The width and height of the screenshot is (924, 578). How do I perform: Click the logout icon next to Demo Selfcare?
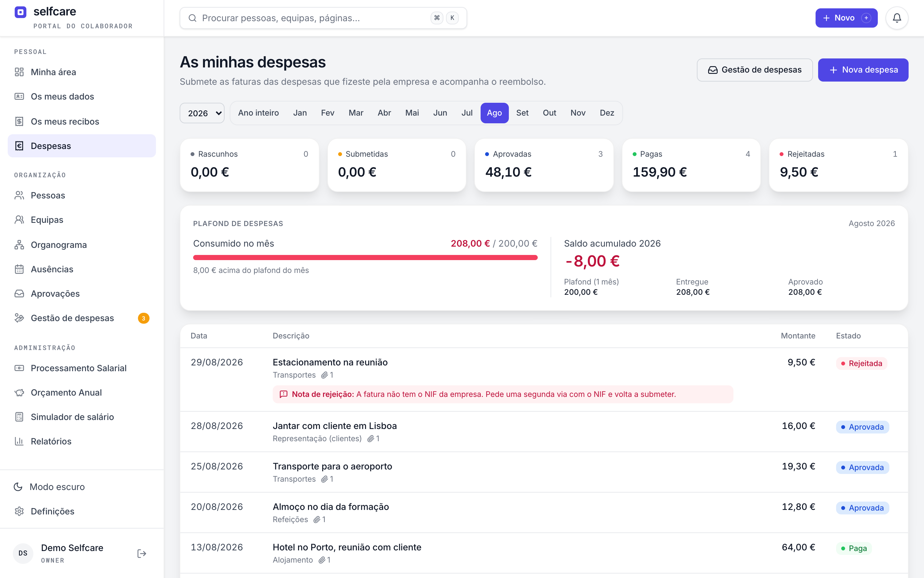pos(142,554)
